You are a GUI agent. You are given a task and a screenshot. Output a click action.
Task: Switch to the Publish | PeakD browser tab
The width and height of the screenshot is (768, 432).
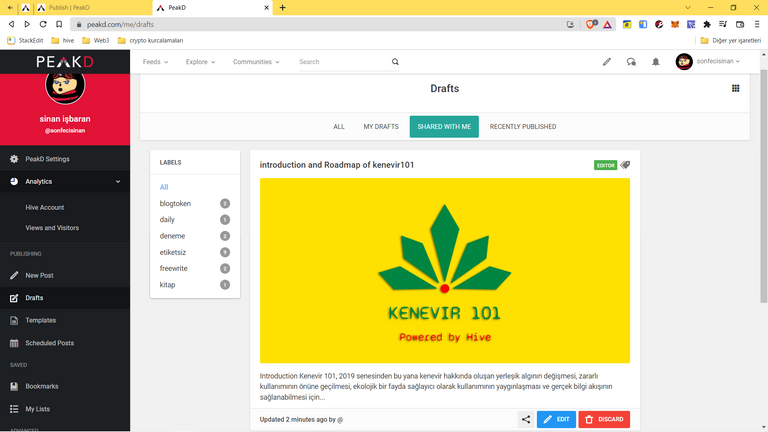[91, 8]
